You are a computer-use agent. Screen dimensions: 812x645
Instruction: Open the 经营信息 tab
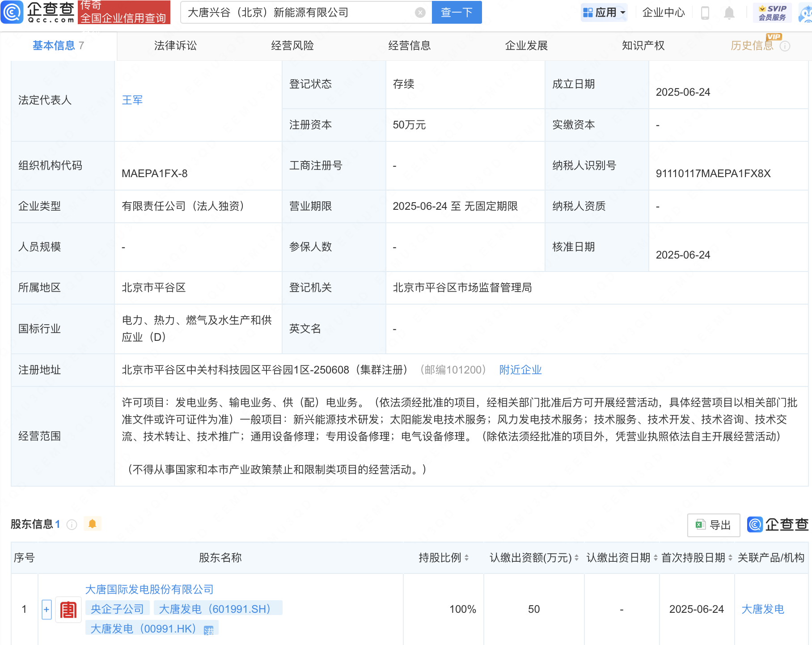tap(410, 46)
